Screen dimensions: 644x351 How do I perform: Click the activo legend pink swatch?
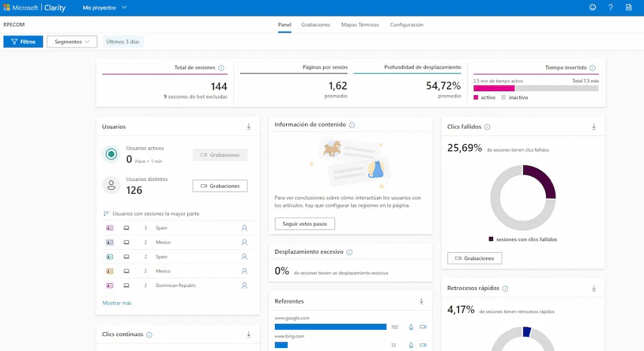pyautogui.click(x=476, y=97)
